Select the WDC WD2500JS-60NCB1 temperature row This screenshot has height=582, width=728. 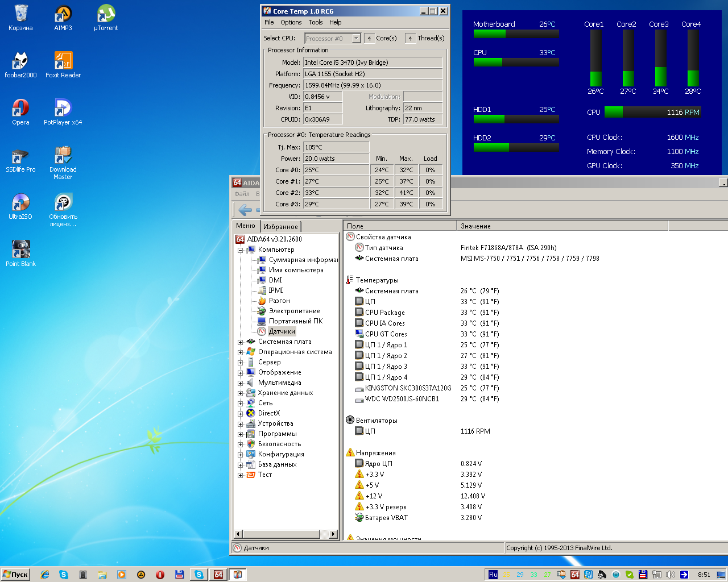tap(427, 399)
